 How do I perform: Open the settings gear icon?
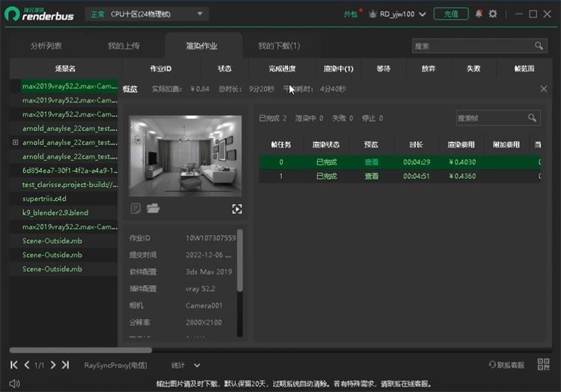click(x=492, y=14)
